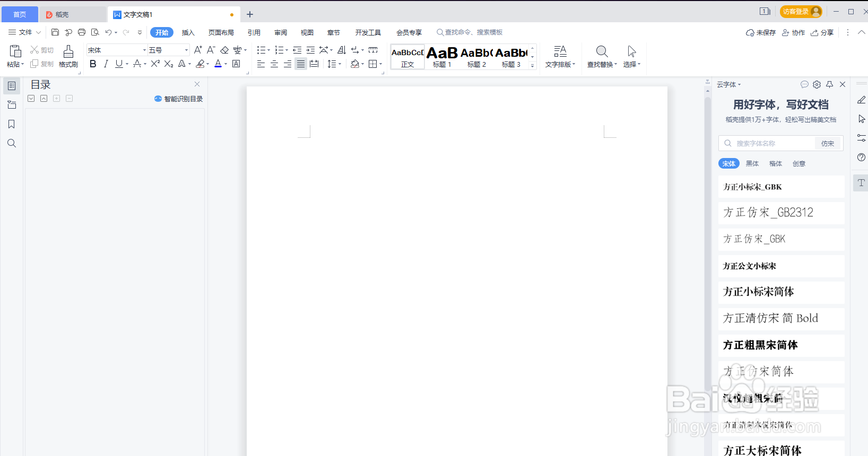Switch to 插入 tab
868x456 pixels.
188,32
